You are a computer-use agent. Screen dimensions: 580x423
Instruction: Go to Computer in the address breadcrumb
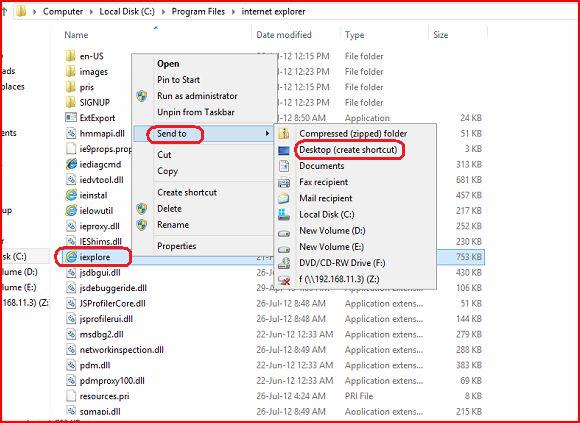tap(63, 11)
